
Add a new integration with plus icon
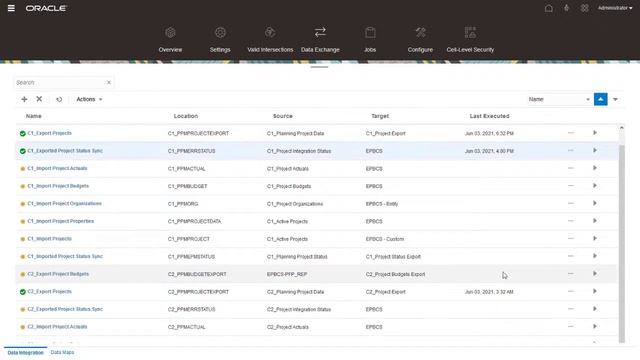point(24,99)
